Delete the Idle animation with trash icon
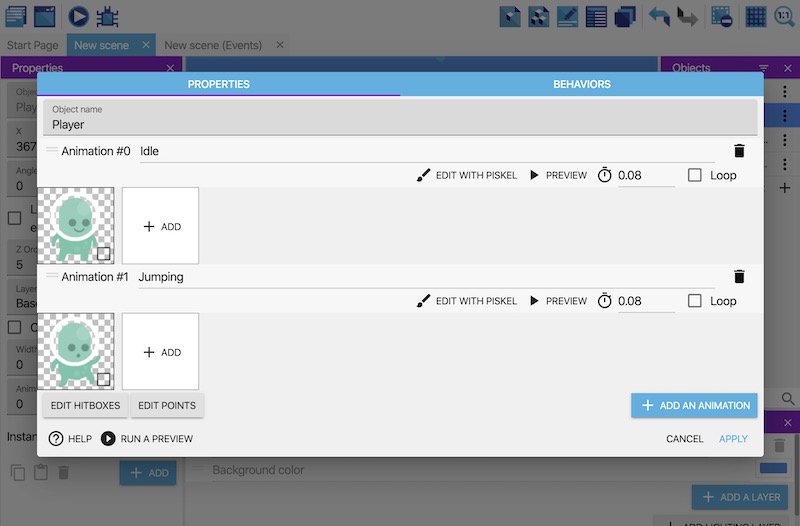This screenshot has height=526, width=800. [739, 151]
